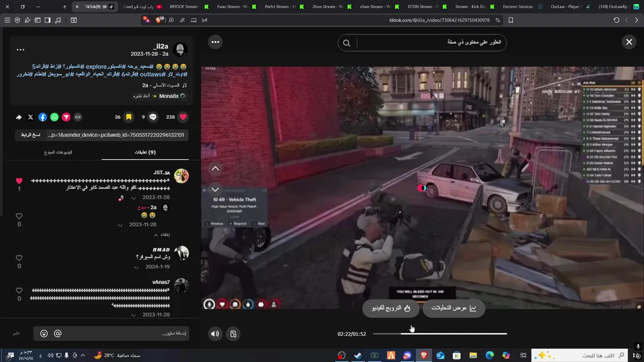Click the post comment button
The image size is (644, 362).
click(x=17, y=333)
